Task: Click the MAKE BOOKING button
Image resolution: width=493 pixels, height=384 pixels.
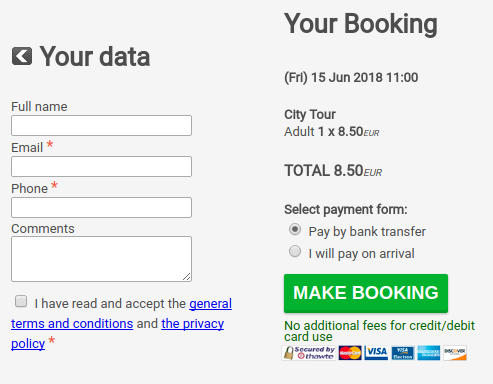Action: pos(366,293)
